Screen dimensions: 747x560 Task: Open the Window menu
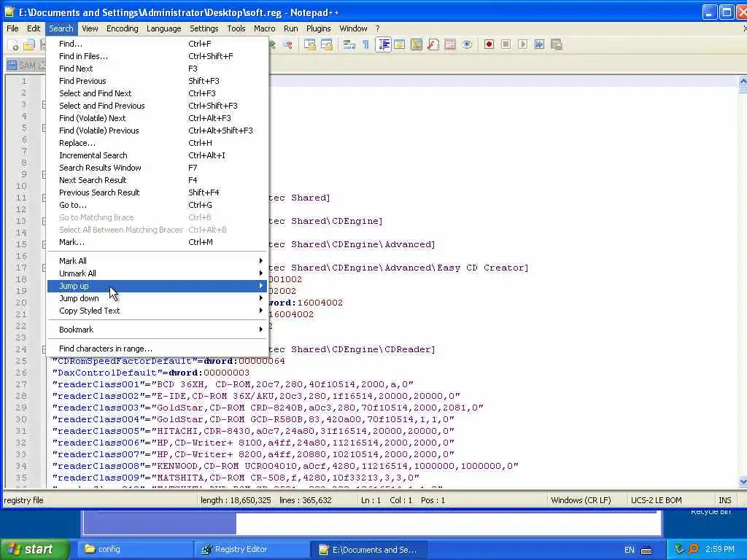point(353,28)
